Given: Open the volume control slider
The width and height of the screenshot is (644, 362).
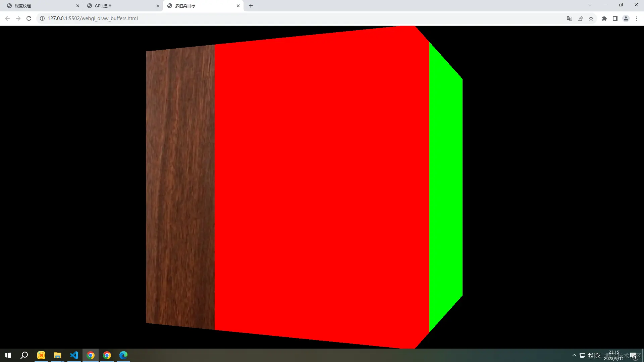Looking at the screenshot, I should point(590,355).
